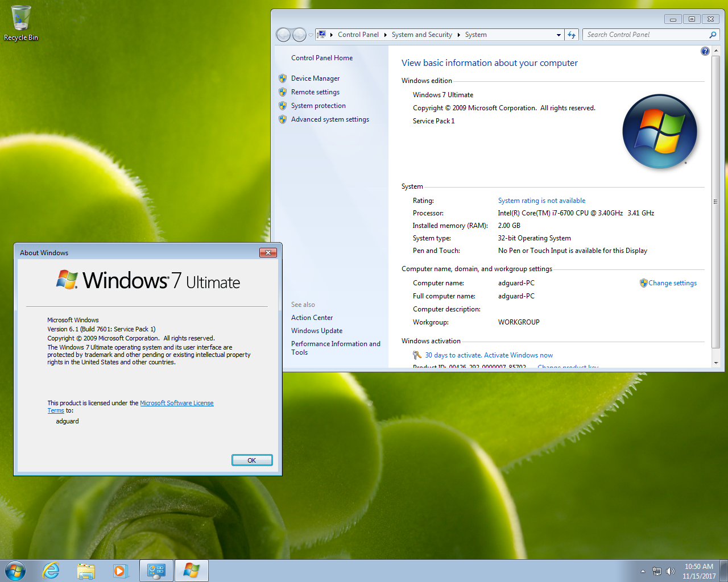Viewport: 728px width, 582px height.
Task: Click the volume speaker tray icon
Action: coord(671,571)
